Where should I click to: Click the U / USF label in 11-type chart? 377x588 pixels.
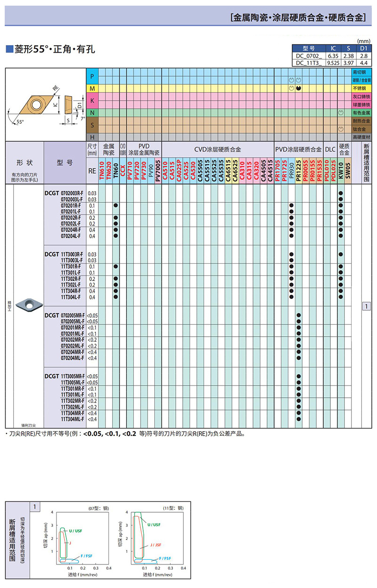click(x=154, y=524)
